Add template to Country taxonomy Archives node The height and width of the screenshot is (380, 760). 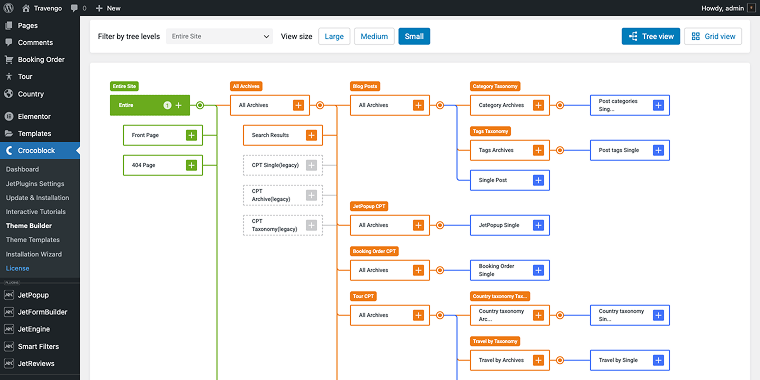[538, 315]
